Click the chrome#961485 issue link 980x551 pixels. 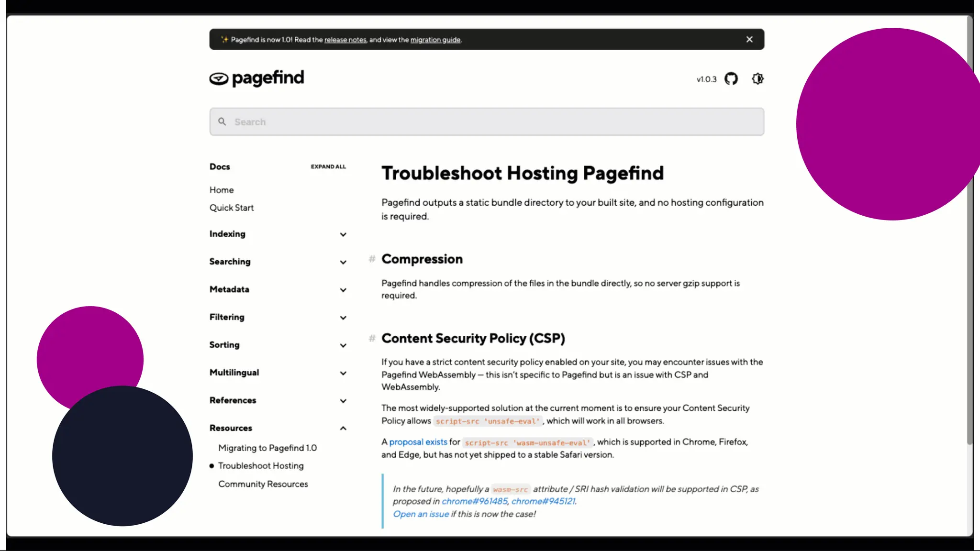click(x=474, y=501)
